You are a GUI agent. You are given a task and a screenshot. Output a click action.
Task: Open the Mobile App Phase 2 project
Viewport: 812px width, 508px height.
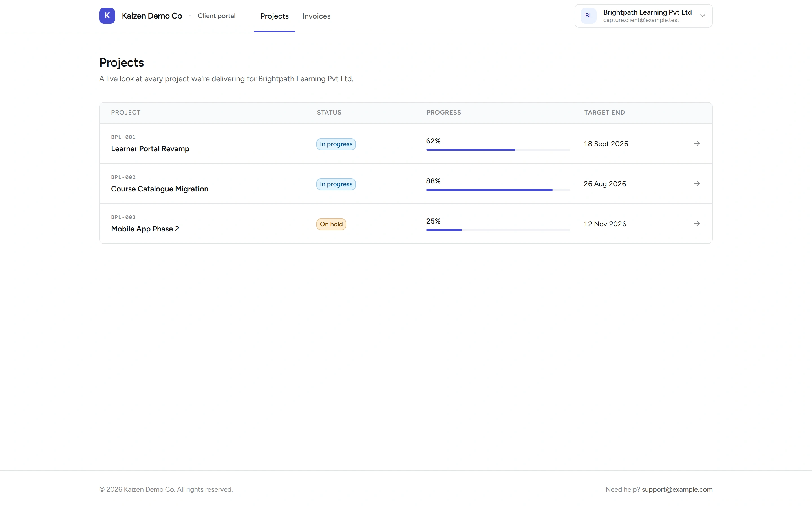click(x=145, y=229)
